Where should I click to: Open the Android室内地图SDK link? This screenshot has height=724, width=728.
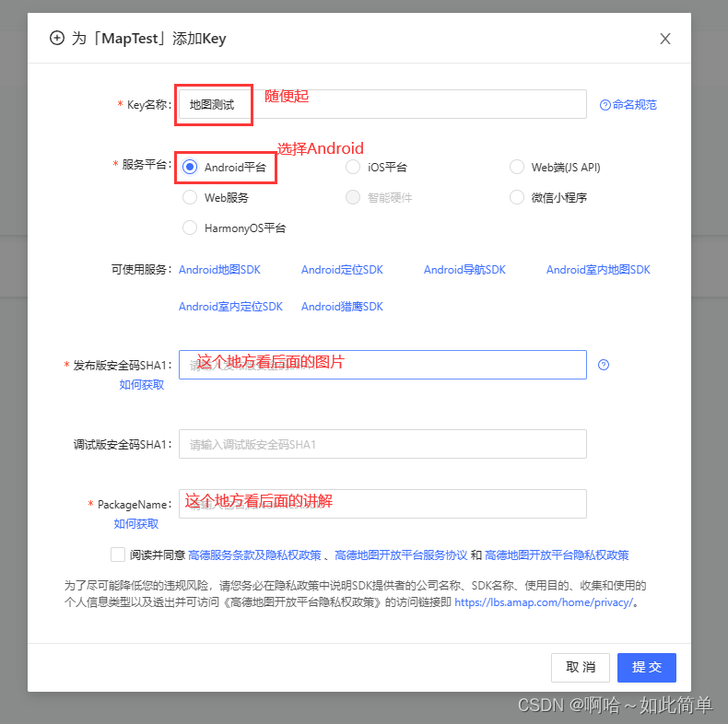[598, 270]
